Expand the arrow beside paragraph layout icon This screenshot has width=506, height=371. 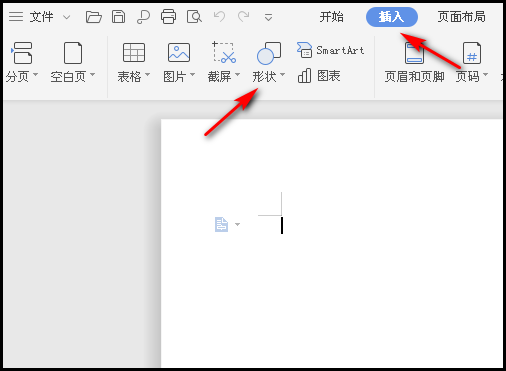pyautogui.click(x=237, y=224)
